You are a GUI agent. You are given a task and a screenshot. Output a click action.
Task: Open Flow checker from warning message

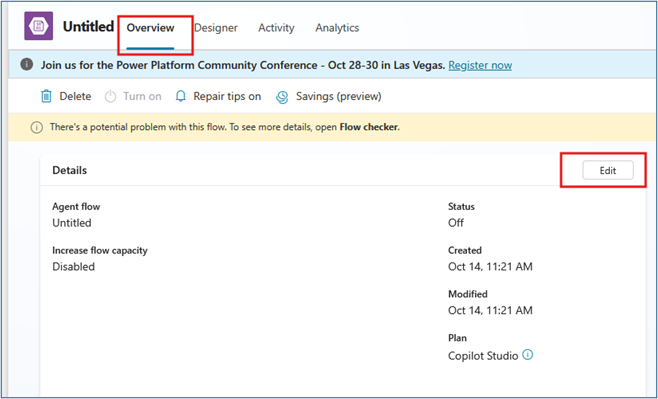(369, 127)
